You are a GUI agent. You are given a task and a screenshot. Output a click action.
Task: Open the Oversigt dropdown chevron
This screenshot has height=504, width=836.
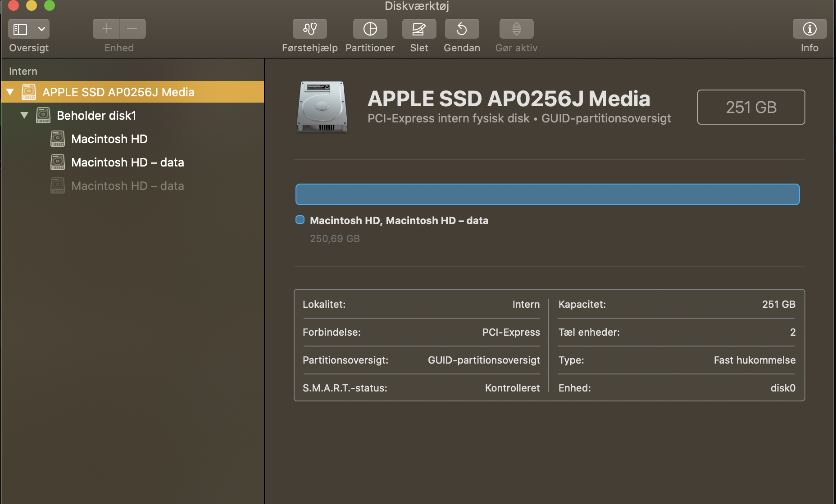(41, 29)
